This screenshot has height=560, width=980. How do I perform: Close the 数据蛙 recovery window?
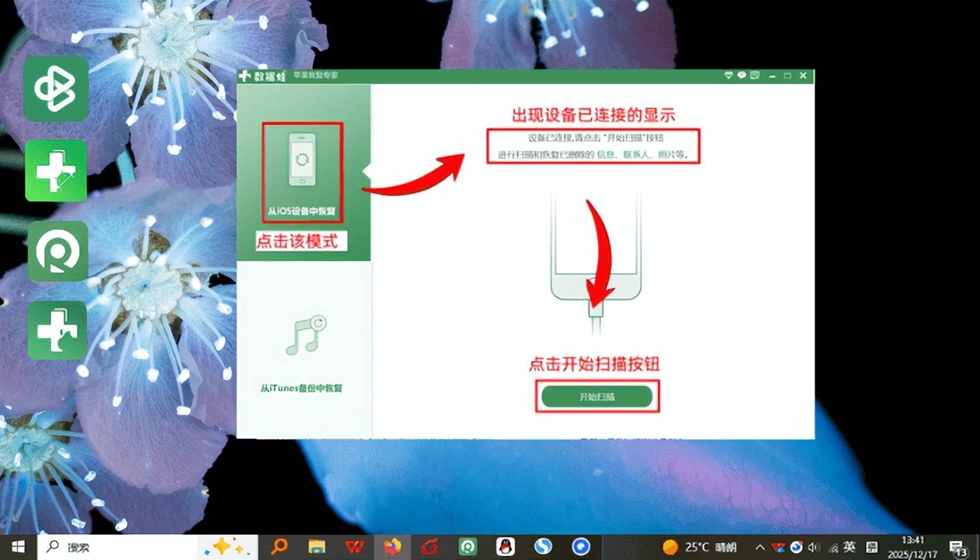coord(803,76)
